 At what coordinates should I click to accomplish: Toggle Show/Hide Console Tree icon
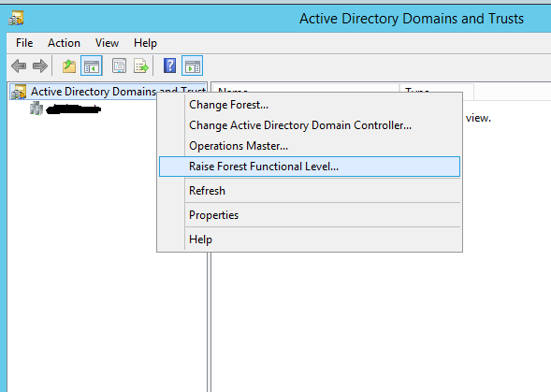click(x=92, y=65)
